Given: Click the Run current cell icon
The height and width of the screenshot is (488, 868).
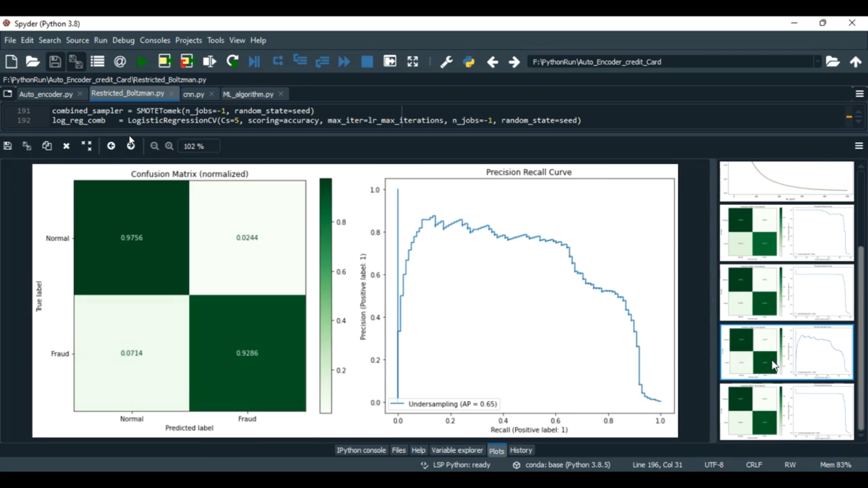Looking at the screenshot, I should (164, 62).
